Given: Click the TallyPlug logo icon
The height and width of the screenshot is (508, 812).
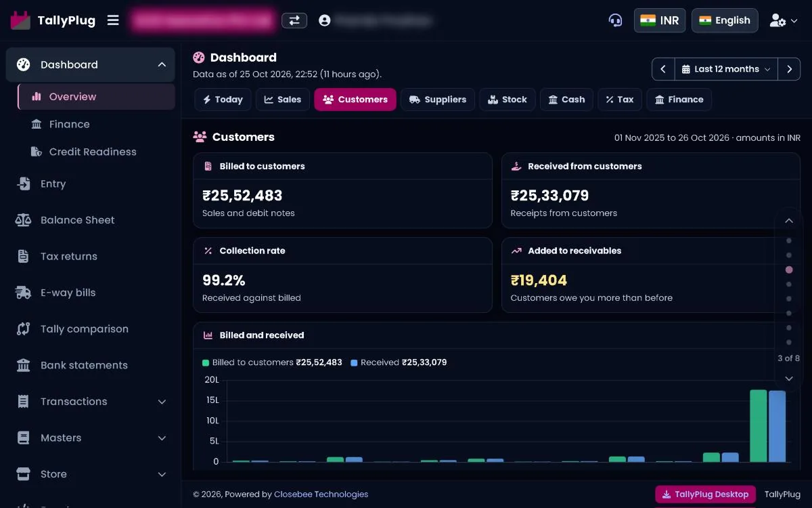Looking at the screenshot, I should [20, 20].
